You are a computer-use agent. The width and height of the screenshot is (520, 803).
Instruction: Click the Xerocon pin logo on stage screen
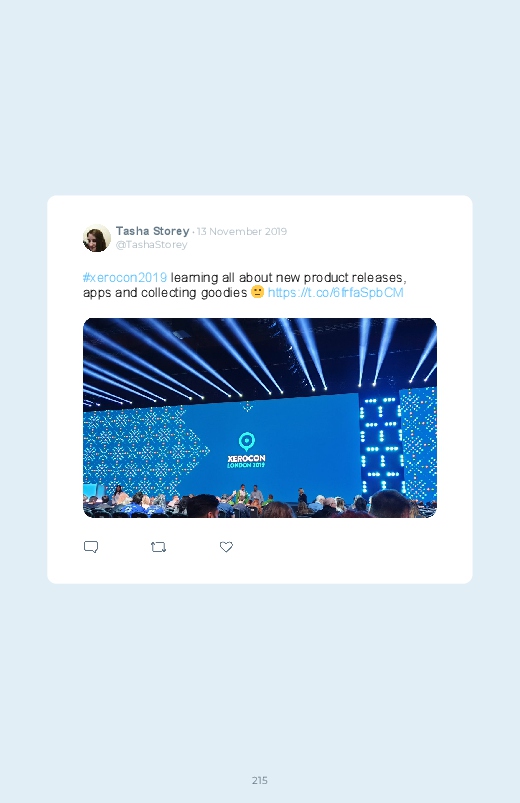coord(247,441)
